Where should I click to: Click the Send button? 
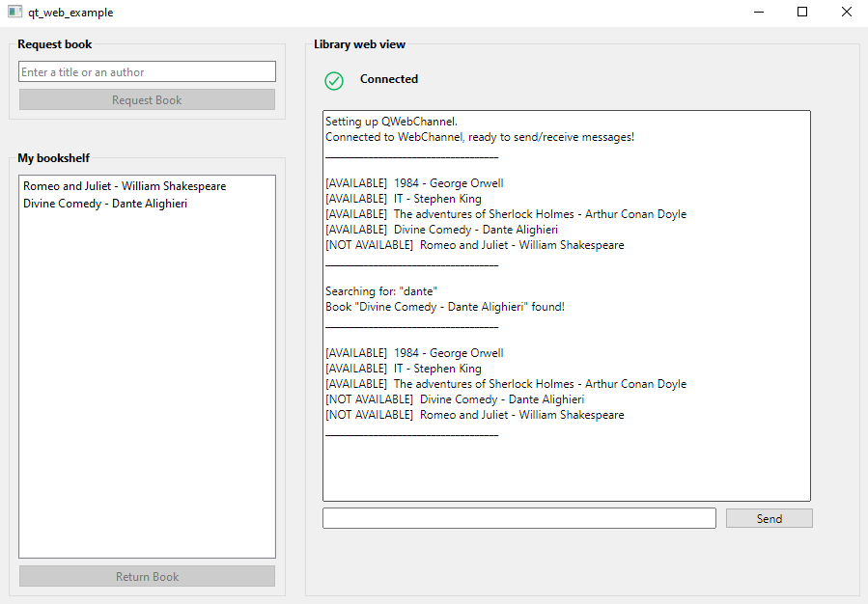tap(770, 519)
